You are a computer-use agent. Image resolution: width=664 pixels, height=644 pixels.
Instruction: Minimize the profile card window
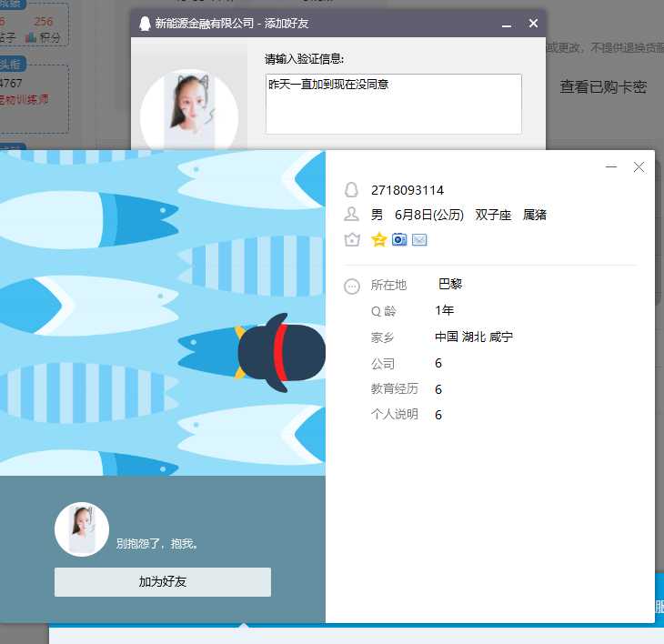[611, 166]
